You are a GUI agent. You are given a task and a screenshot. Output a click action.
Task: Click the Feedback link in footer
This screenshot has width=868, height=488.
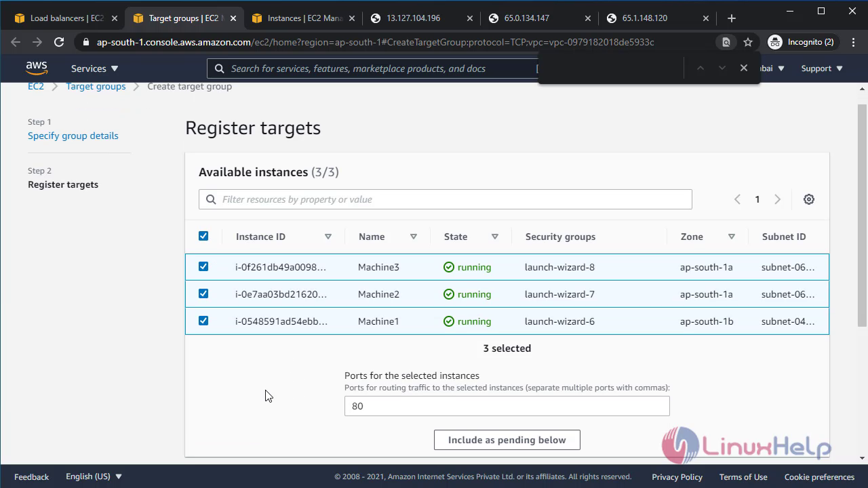(32, 476)
